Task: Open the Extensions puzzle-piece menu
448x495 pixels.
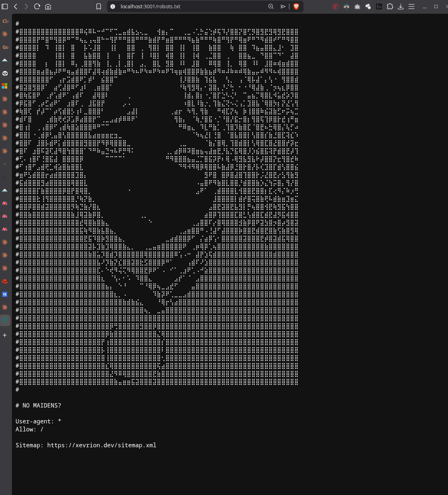Action: coord(390,7)
